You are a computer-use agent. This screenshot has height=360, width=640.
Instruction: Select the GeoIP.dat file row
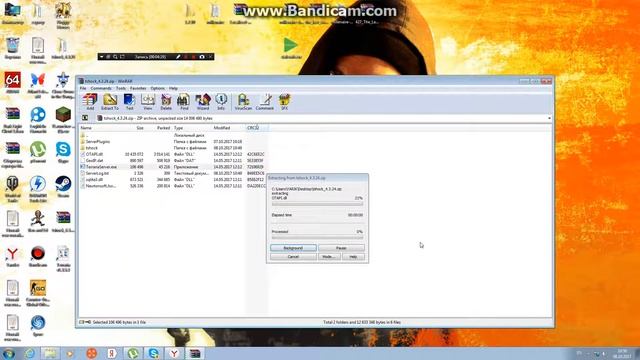[x=173, y=160]
